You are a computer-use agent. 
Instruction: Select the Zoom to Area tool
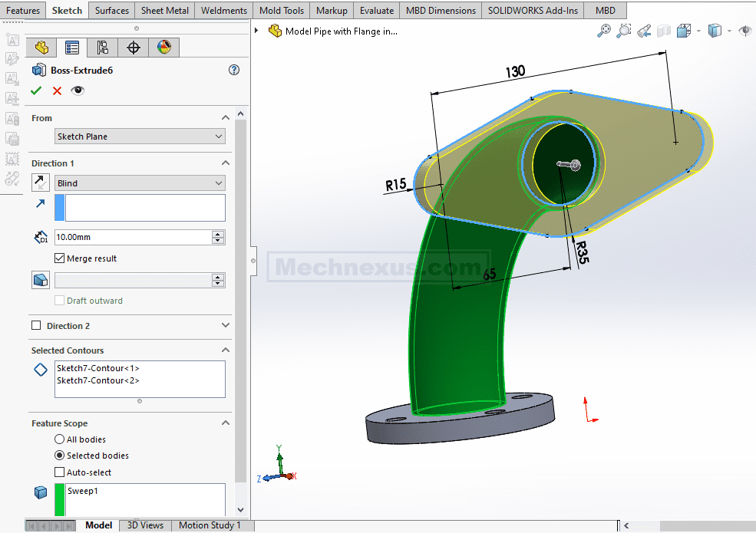[x=624, y=31]
